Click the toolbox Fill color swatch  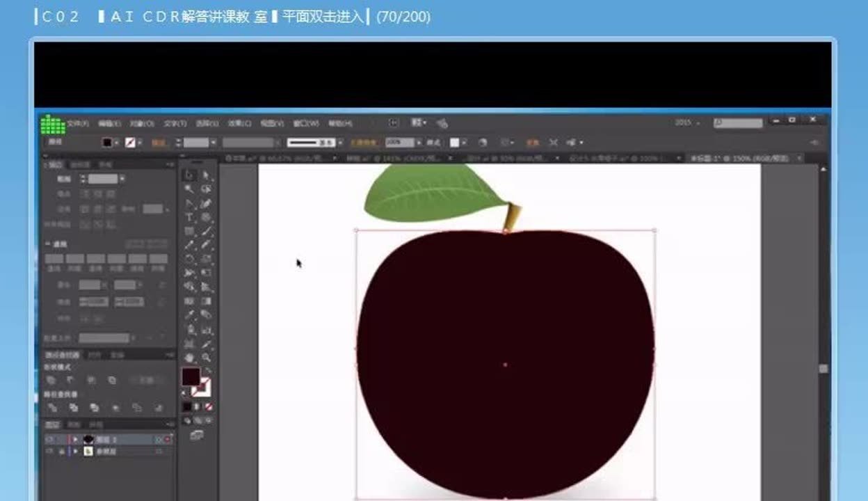click(191, 376)
